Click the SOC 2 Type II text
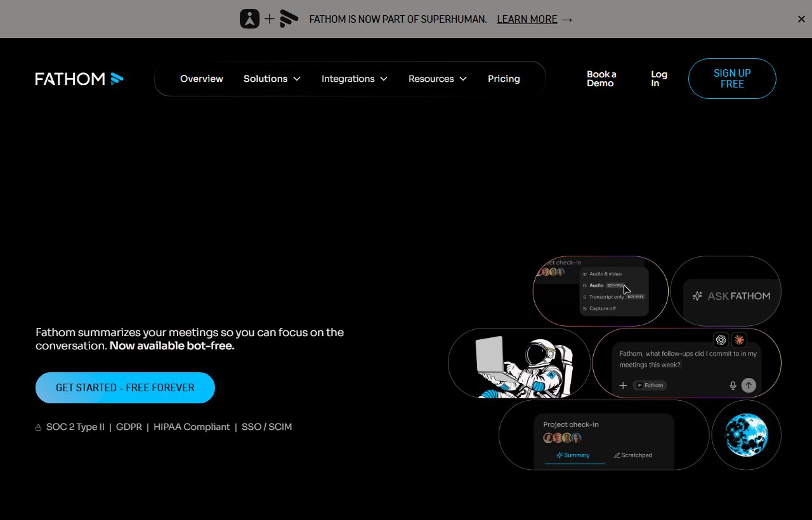The width and height of the screenshot is (812, 520). tap(75, 427)
